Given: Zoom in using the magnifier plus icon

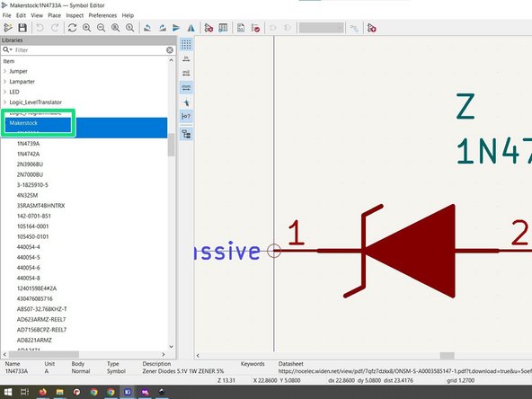Looking at the screenshot, I should (x=86, y=28).
